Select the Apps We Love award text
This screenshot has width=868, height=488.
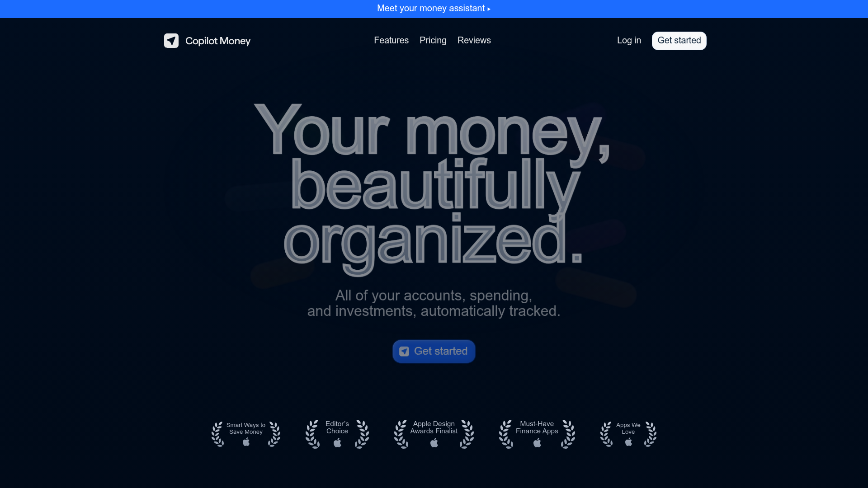(628, 428)
